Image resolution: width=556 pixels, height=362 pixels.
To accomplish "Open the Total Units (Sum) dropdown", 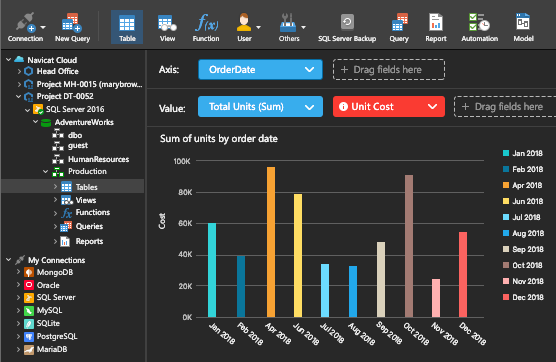I will (x=260, y=107).
